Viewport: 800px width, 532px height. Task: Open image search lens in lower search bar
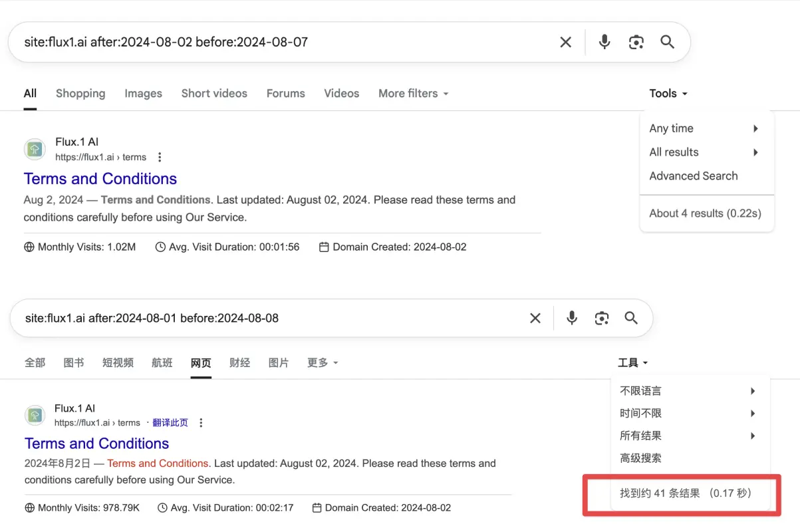(x=602, y=318)
